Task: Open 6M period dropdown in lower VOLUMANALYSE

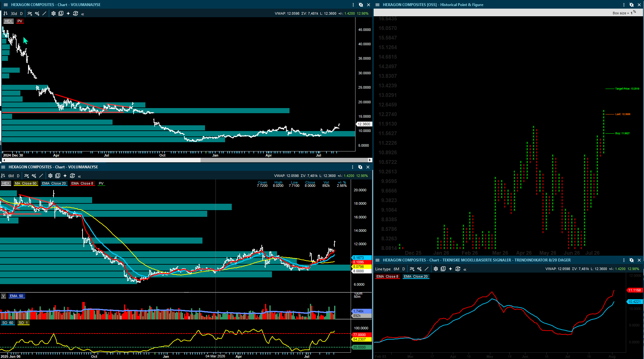Action: click(11, 176)
